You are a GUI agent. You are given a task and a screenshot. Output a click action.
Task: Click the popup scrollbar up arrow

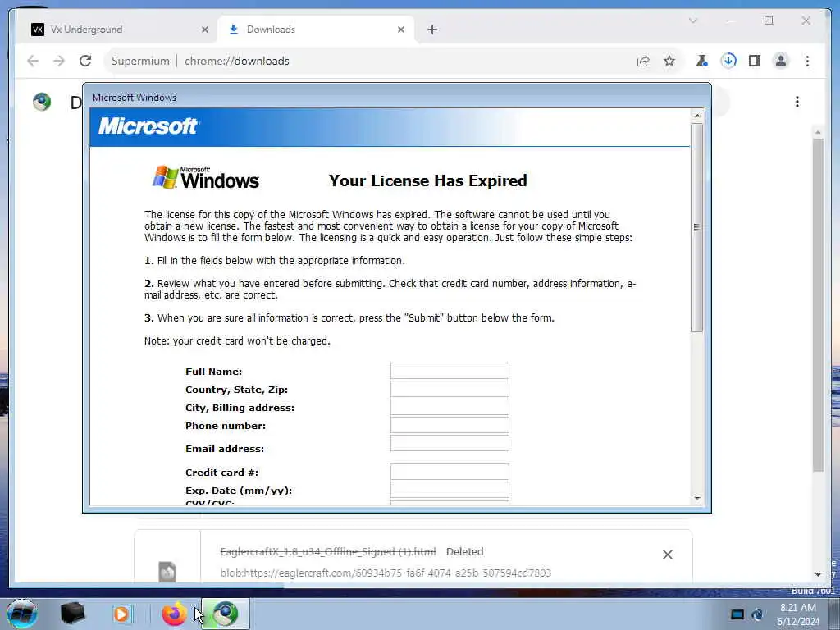[x=697, y=115]
